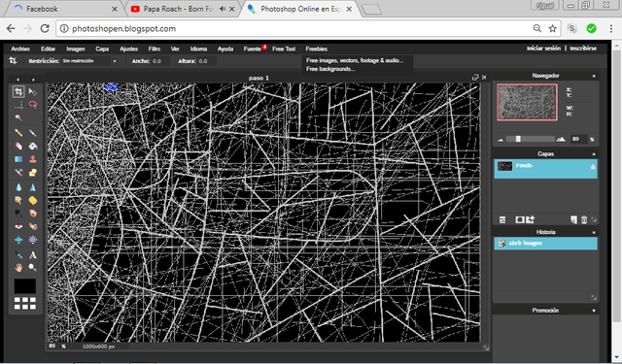Select the Eraser tool
The width and height of the screenshot is (622, 364).
point(18,147)
